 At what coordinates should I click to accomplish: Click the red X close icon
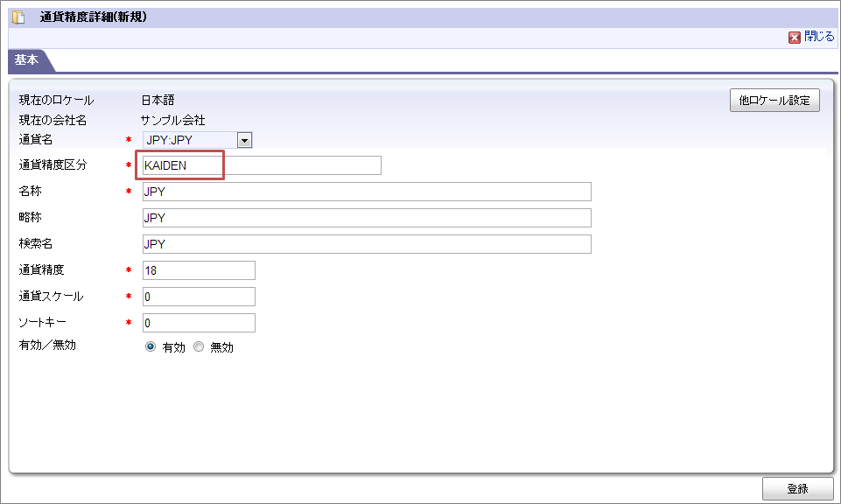click(795, 37)
